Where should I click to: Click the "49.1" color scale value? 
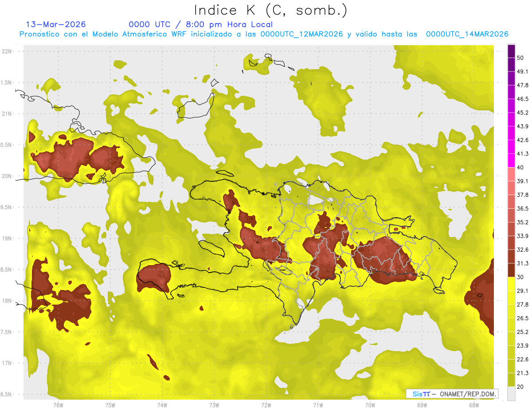tap(523, 71)
